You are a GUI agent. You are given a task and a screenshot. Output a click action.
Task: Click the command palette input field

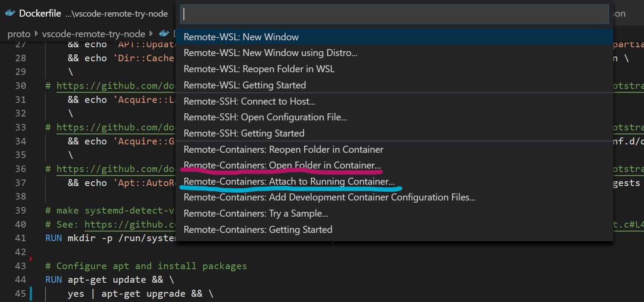[x=394, y=14]
